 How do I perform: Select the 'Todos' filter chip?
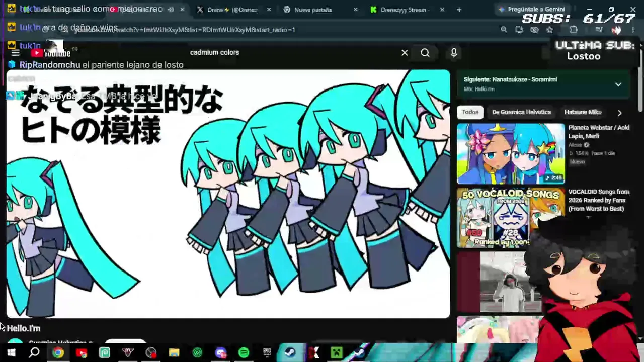pos(470,112)
